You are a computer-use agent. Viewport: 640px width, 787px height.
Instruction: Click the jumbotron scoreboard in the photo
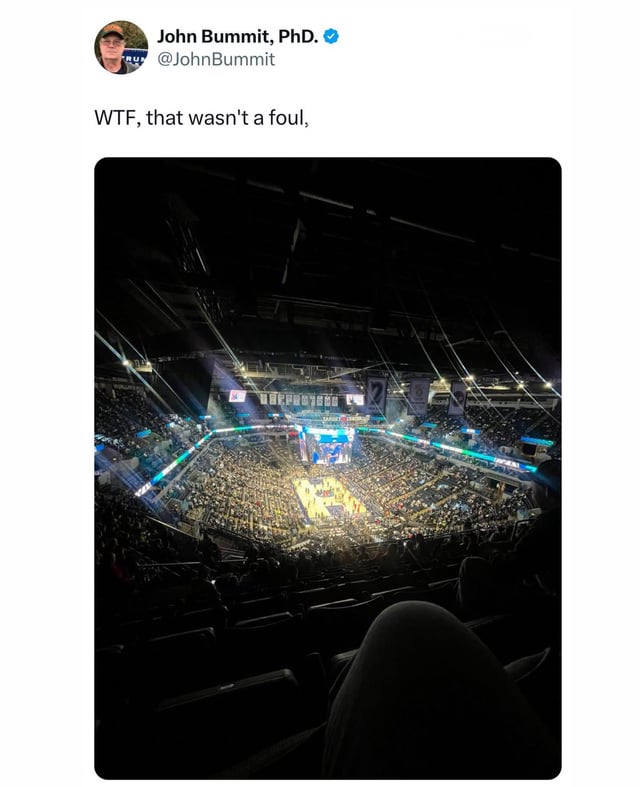click(x=327, y=446)
